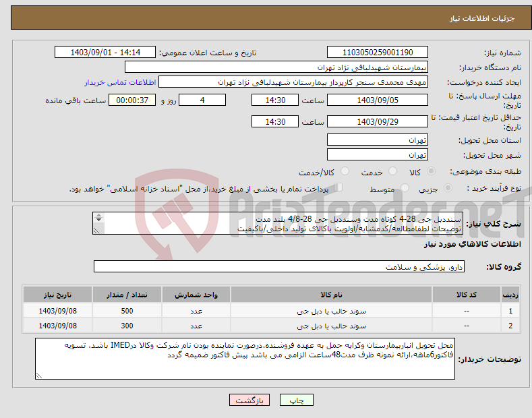532x418 pixels.
Task: Click the شرح کلی نیاز text area
Action: coord(278,223)
